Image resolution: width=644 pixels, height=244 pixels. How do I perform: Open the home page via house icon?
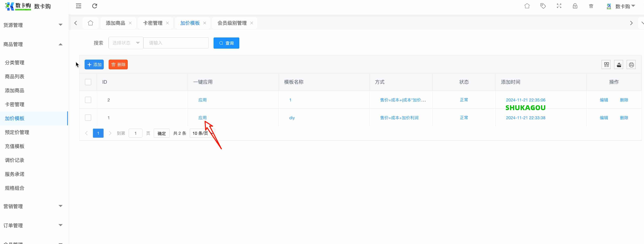pyautogui.click(x=527, y=6)
